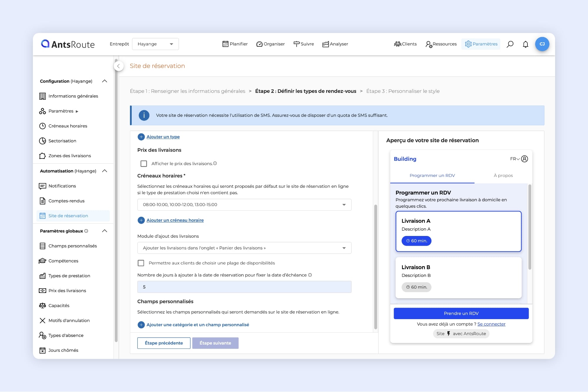Open the Planifier menu
This screenshot has height=392, width=588.
pyautogui.click(x=235, y=44)
